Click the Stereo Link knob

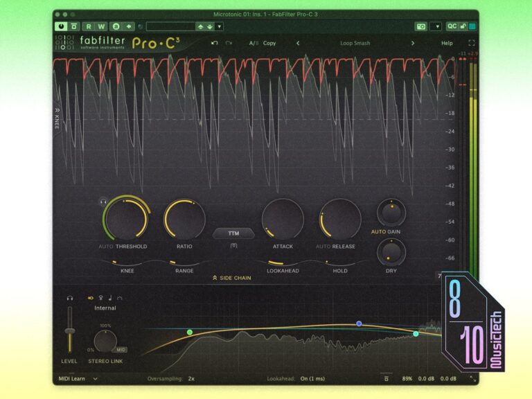(x=105, y=341)
